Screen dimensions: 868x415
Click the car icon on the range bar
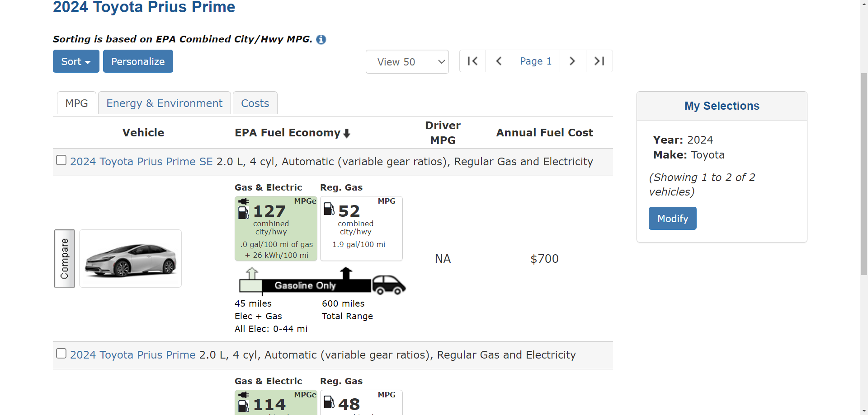tap(389, 285)
